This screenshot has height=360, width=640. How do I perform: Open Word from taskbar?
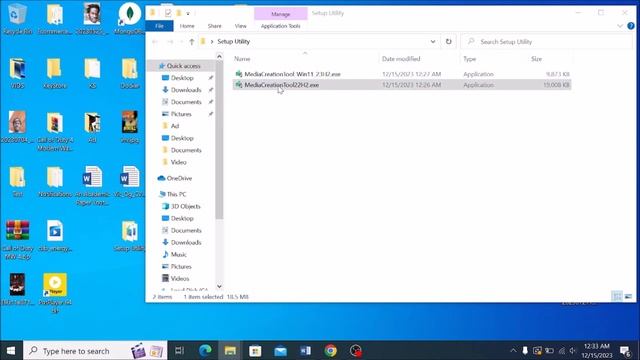tap(305, 351)
